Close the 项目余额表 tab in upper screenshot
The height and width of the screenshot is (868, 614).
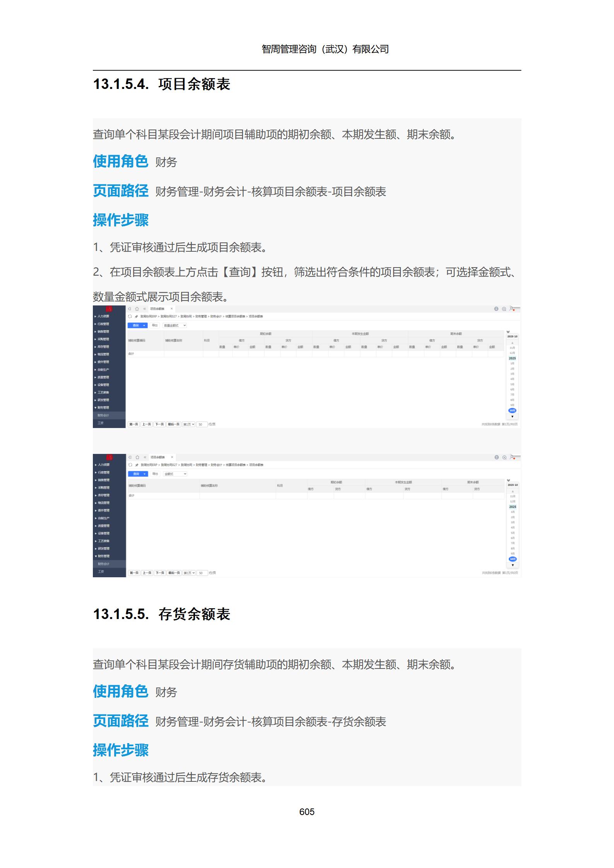[x=172, y=309]
